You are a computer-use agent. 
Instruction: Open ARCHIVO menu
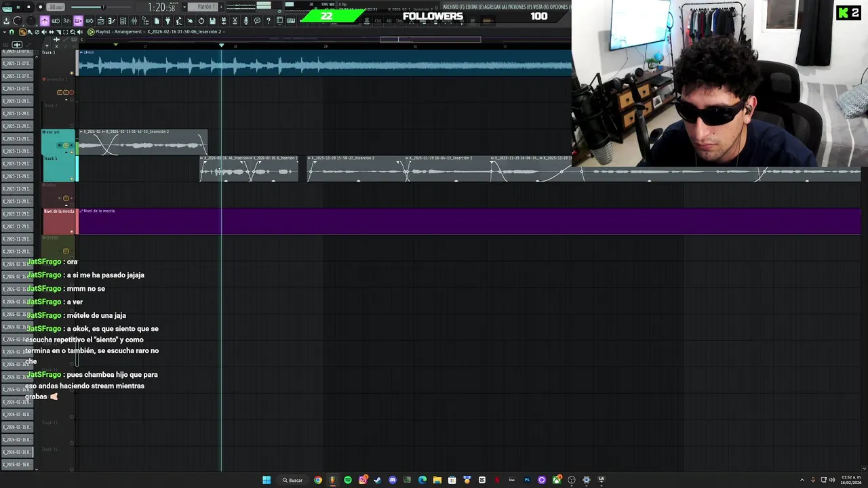pyautogui.click(x=453, y=7)
